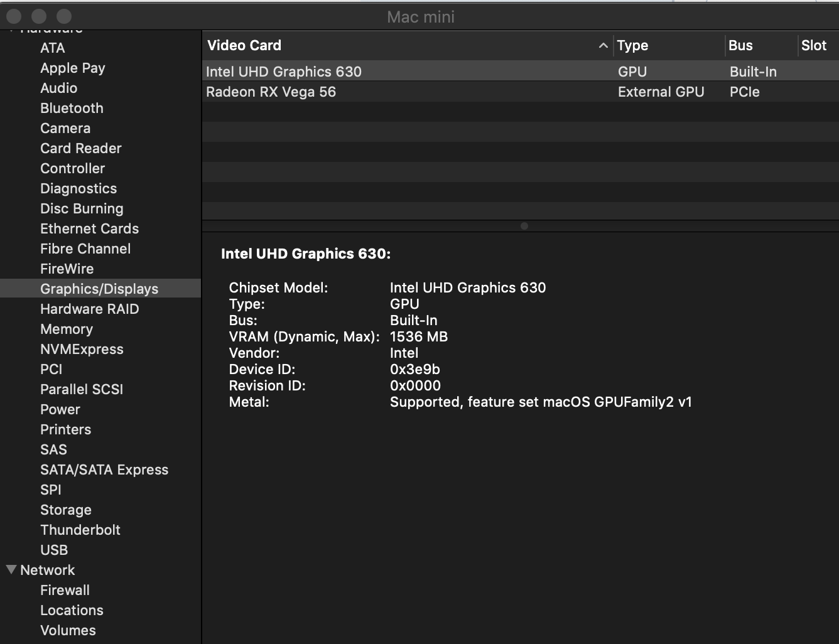Image resolution: width=839 pixels, height=644 pixels.
Task: Open Apple Pay hardware info
Action: tap(73, 68)
